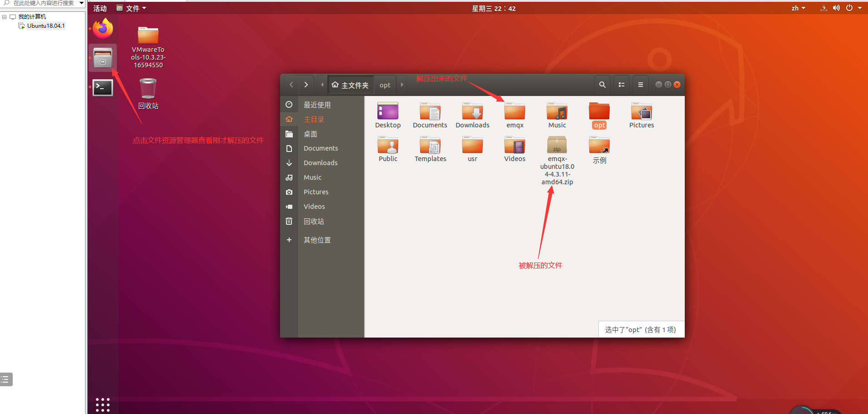The height and width of the screenshot is (414, 868).
Task: Select the usr folder
Action: point(472,149)
